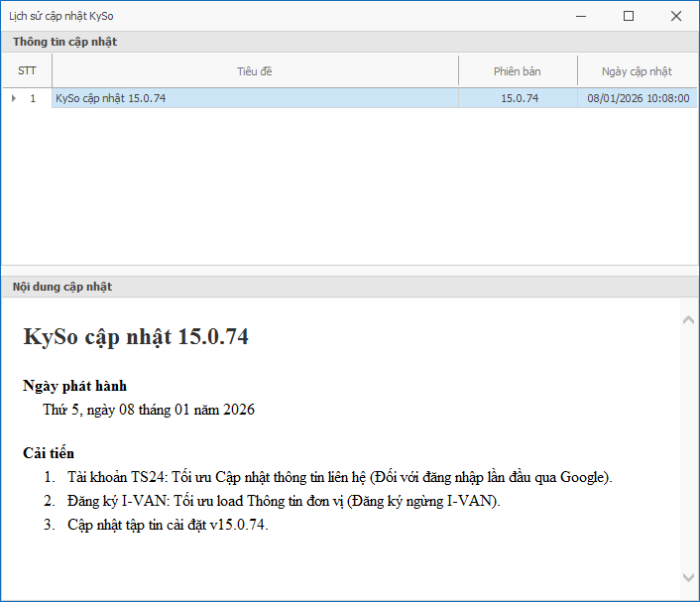Click the 'Cải tiến' heading
The width and height of the screenshot is (700, 602).
tap(49, 453)
